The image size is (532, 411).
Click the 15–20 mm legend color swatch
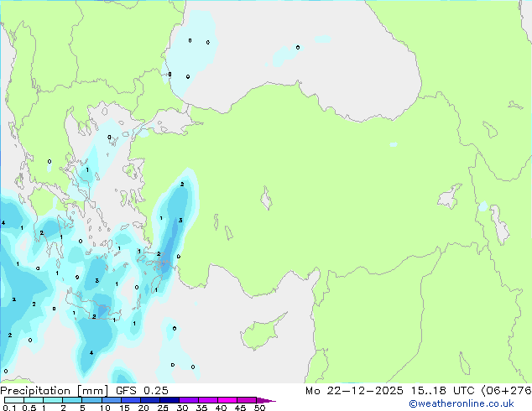coord(131,400)
